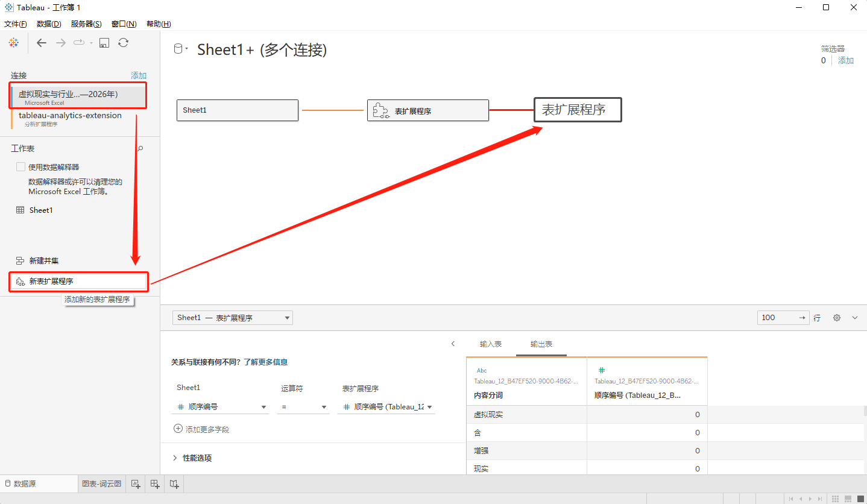Open the data grid settings gear icon
The image size is (867, 504).
tap(837, 318)
